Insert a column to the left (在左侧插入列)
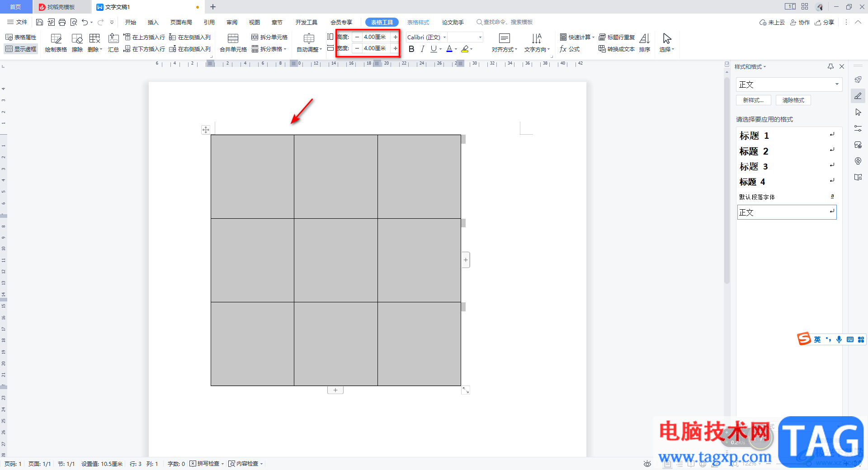 [x=190, y=37]
